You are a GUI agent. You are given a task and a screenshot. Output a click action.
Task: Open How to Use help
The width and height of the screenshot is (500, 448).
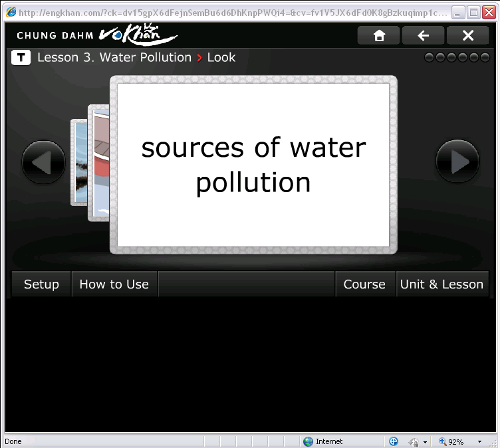coord(114,284)
